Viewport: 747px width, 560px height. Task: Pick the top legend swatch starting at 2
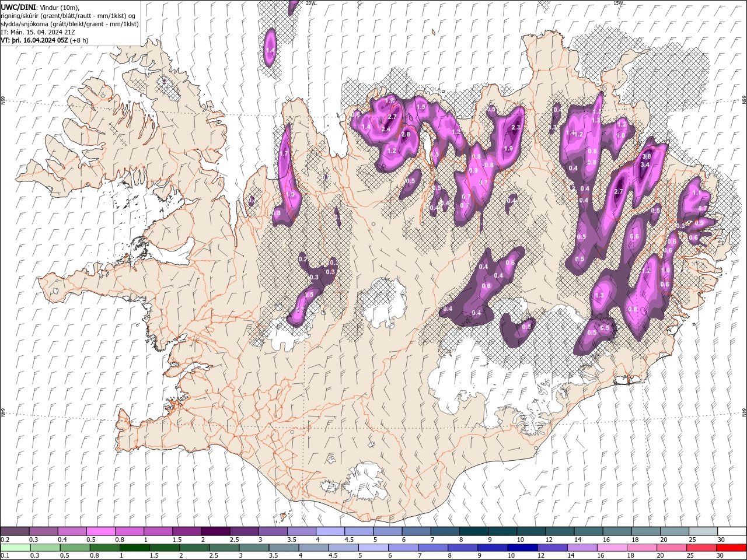click(215, 531)
